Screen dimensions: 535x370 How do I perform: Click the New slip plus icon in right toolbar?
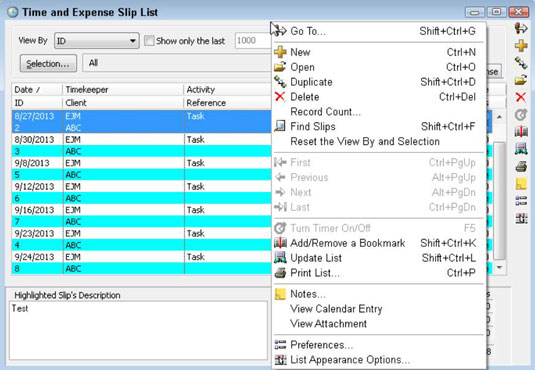[x=521, y=45]
